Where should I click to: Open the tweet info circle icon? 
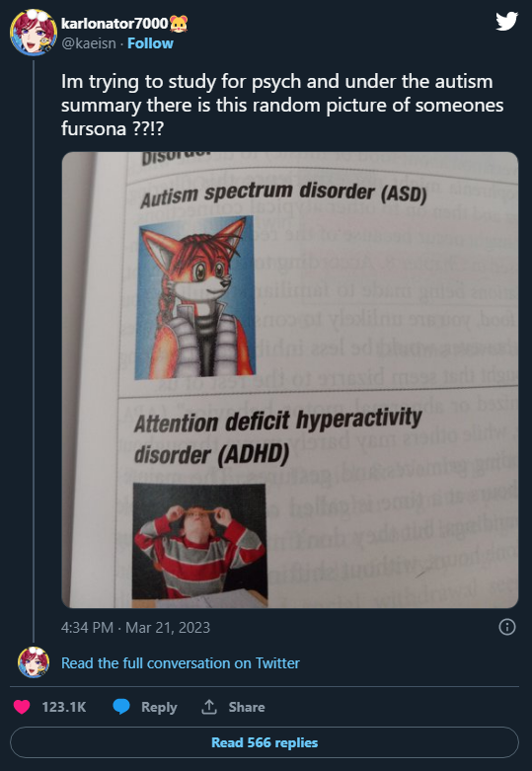pyautogui.click(x=507, y=627)
